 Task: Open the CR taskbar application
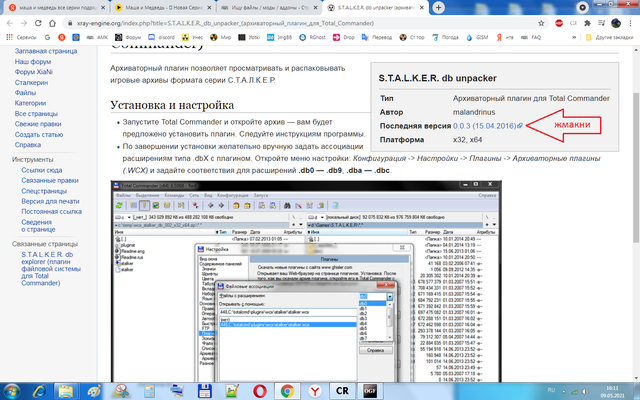(x=342, y=391)
